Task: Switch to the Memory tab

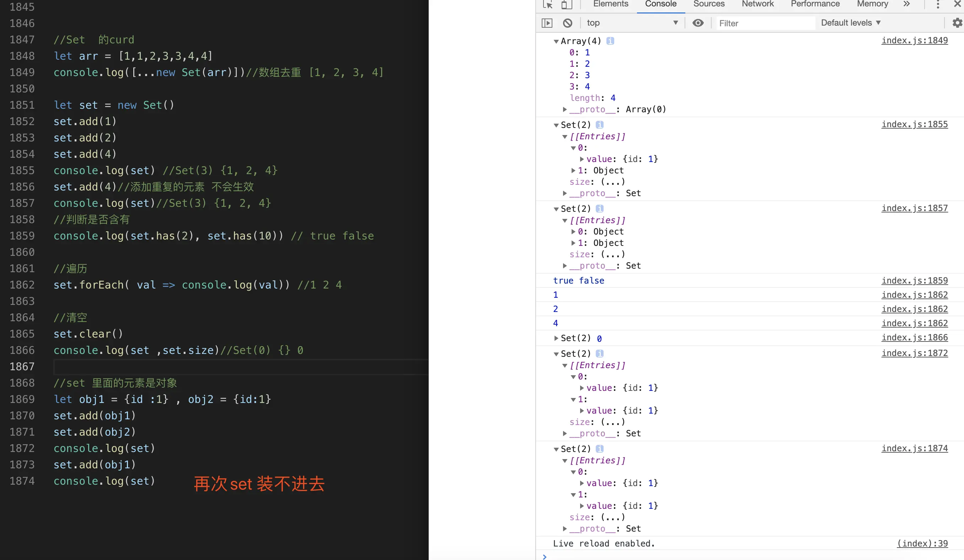Action: coord(872,4)
